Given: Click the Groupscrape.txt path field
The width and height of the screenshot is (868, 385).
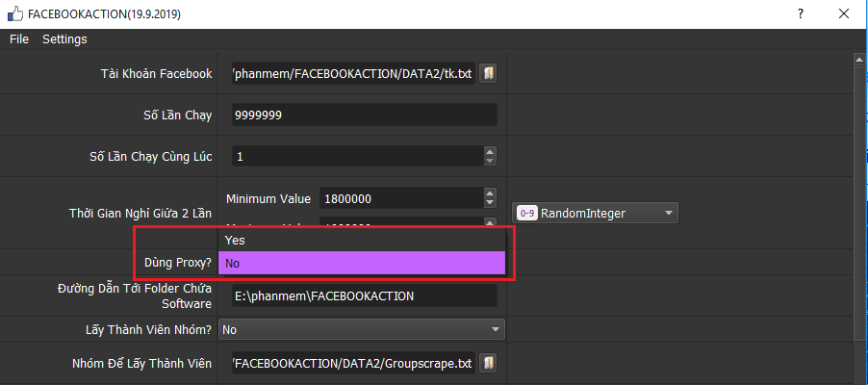Looking at the screenshot, I should [x=354, y=364].
